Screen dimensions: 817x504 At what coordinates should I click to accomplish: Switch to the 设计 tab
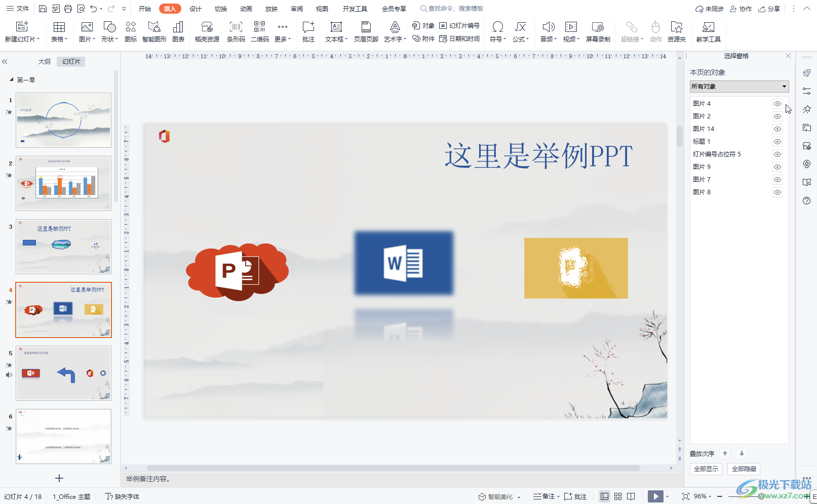coord(196,9)
